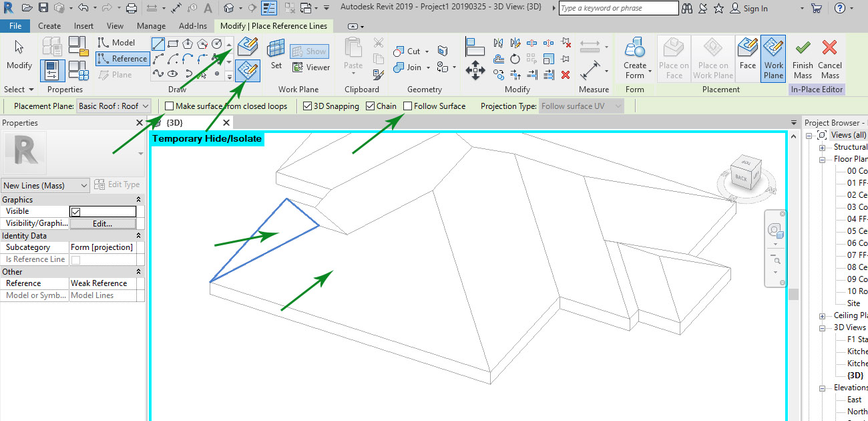Image resolution: width=868 pixels, height=421 pixels.
Task: Select the straight Line draw tool
Action: click(158, 44)
